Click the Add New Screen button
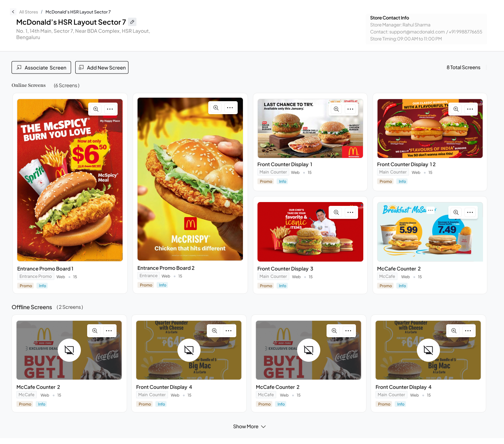 [x=102, y=68]
